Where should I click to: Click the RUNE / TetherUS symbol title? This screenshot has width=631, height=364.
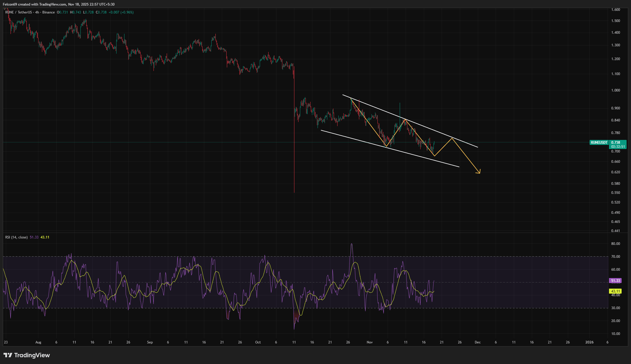coord(18,12)
